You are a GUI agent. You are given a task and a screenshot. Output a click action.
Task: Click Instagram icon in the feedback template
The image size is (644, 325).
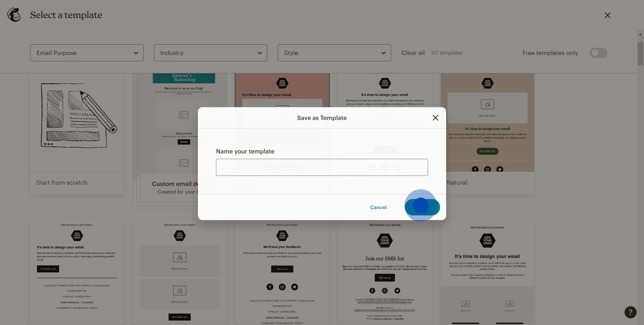pos(282,287)
